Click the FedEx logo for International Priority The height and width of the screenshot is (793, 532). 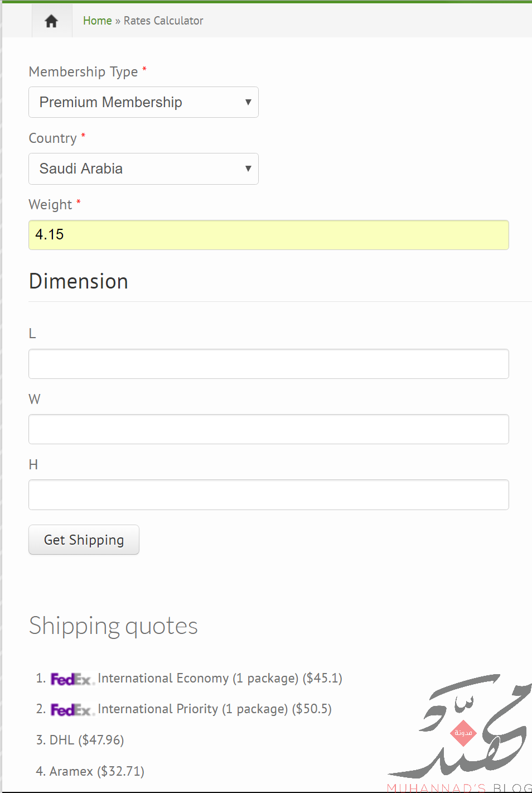tap(72, 710)
